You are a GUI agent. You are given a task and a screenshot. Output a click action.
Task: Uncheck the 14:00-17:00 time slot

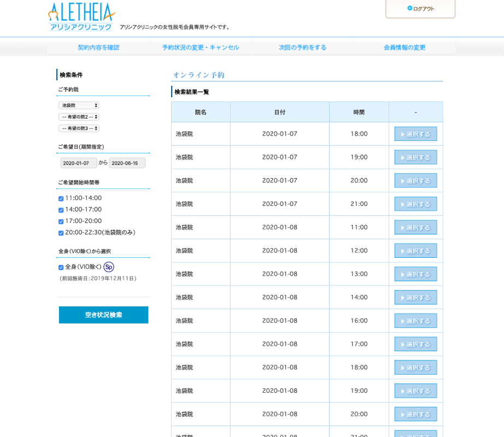pos(61,210)
